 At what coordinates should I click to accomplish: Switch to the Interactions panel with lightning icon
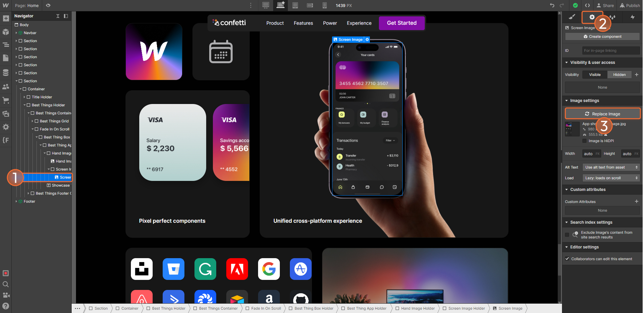pyautogui.click(x=633, y=17)
